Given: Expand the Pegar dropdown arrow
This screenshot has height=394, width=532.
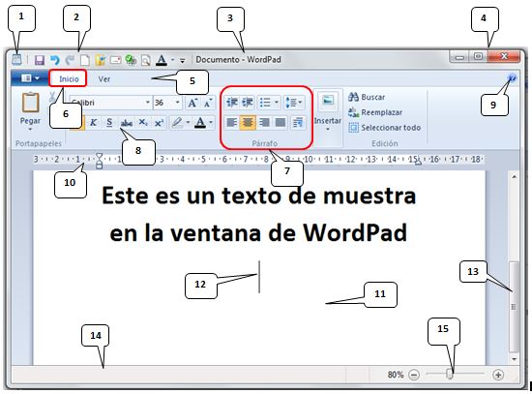Looking at the screenshot, I should click(30, 130).
